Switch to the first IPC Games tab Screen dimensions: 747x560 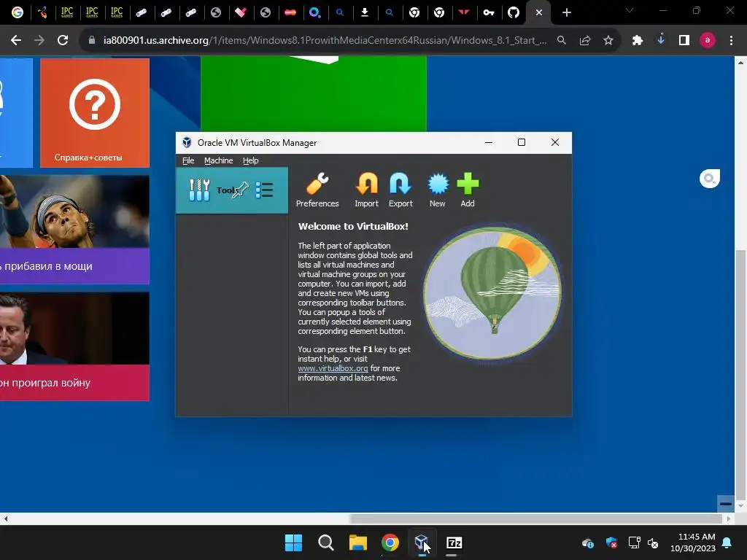(67, 12)
